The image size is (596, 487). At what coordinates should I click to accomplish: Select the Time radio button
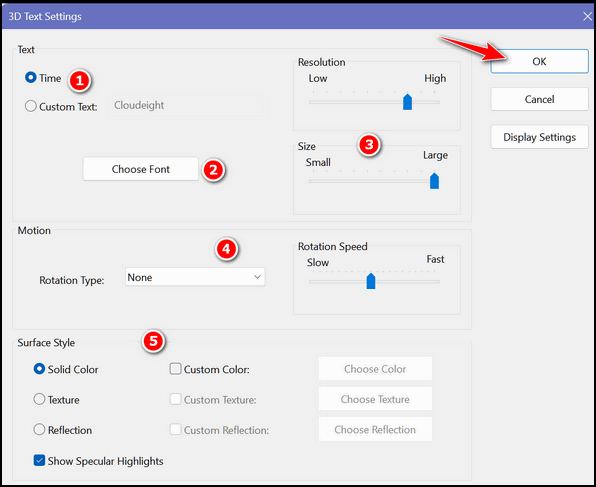click(30, 78)
